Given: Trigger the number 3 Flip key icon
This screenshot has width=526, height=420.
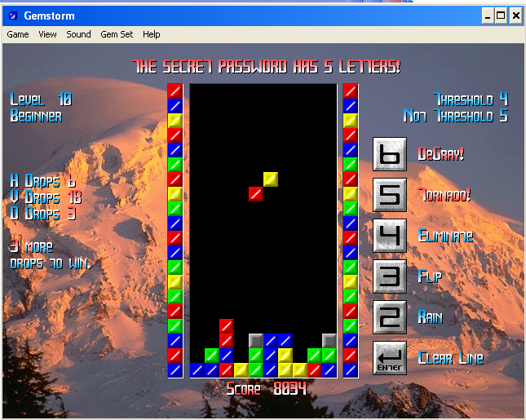Looking at the screenshot, I should 390,276.
